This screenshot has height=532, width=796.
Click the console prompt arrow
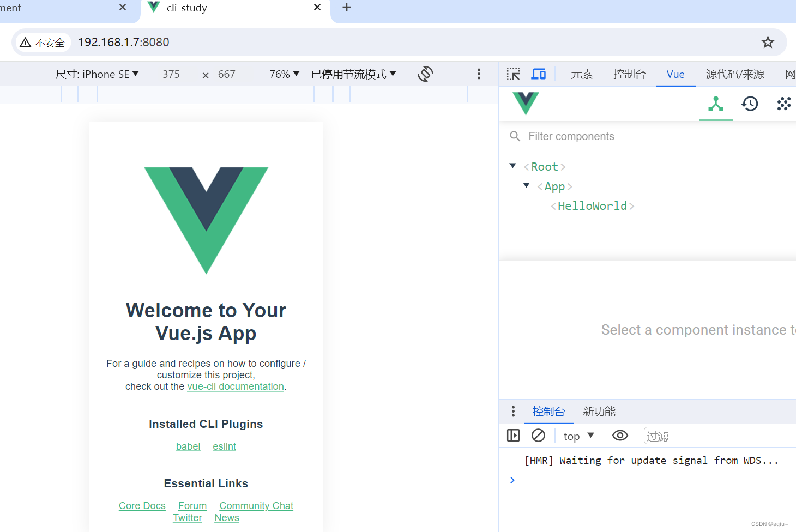click(x=512, y=480)
